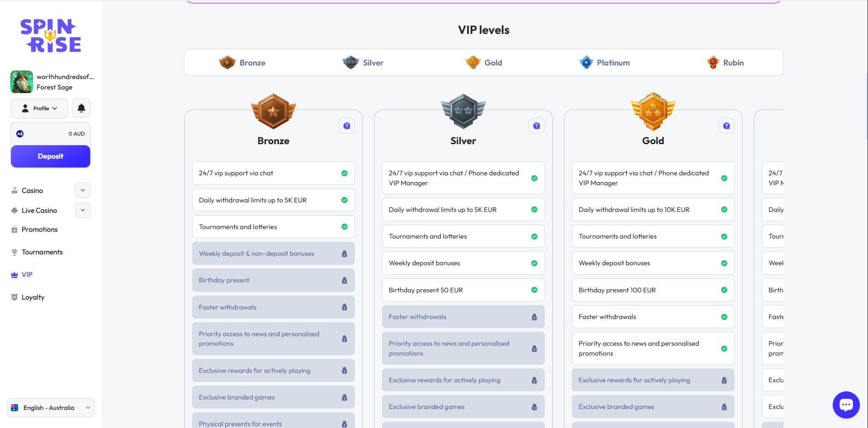The height and width of the screenshot is (428, 868).
Task: Click the Bronze level help question icon
Action: (347, 126)
